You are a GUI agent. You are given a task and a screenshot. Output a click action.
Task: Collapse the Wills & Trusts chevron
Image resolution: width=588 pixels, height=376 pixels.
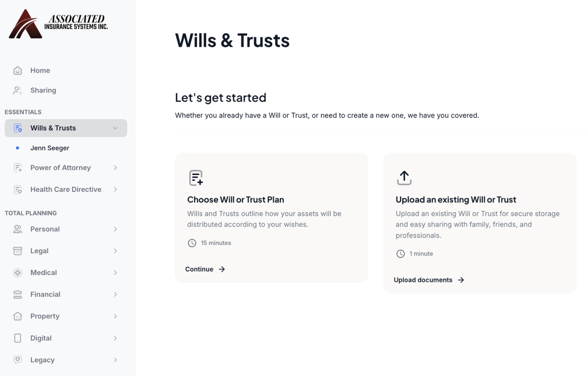point(115,128)
